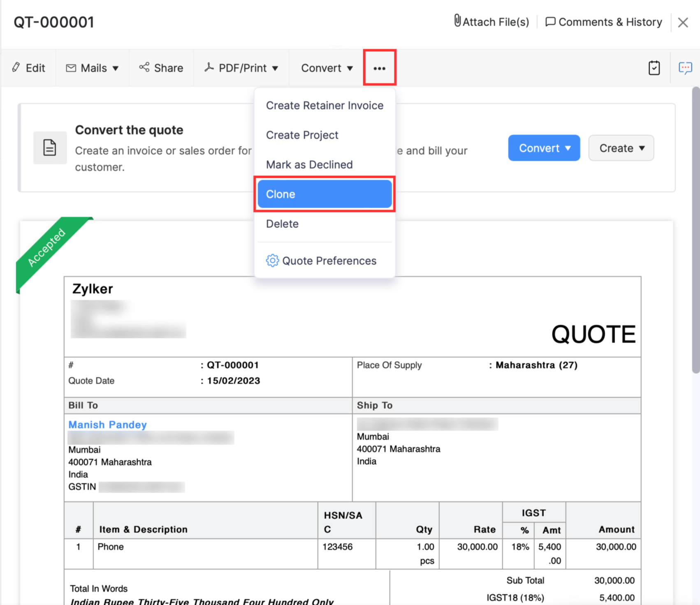The image size is (700, 605).
Task: Expand the PDF/Print dropdown
Action: point(241,68)
